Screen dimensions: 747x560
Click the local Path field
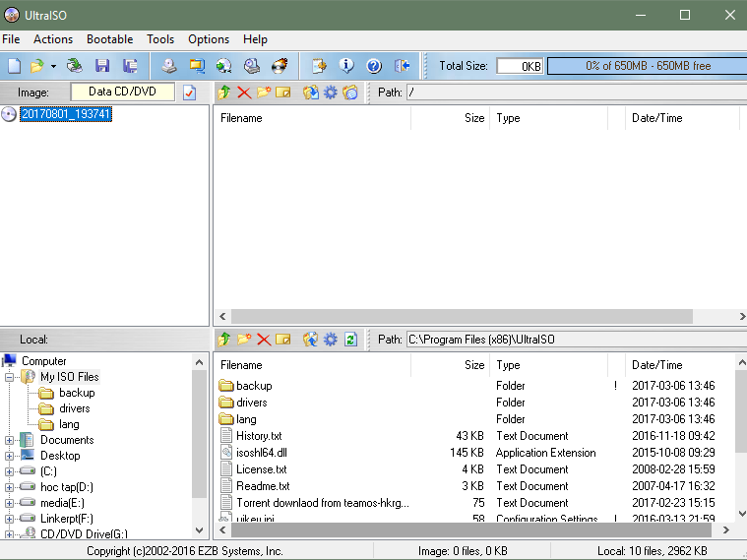[577, 340]
